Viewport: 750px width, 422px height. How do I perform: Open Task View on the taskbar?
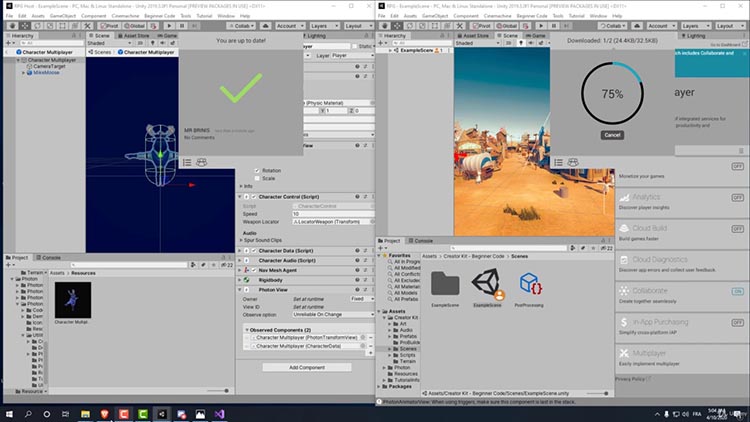pos(66,414)
